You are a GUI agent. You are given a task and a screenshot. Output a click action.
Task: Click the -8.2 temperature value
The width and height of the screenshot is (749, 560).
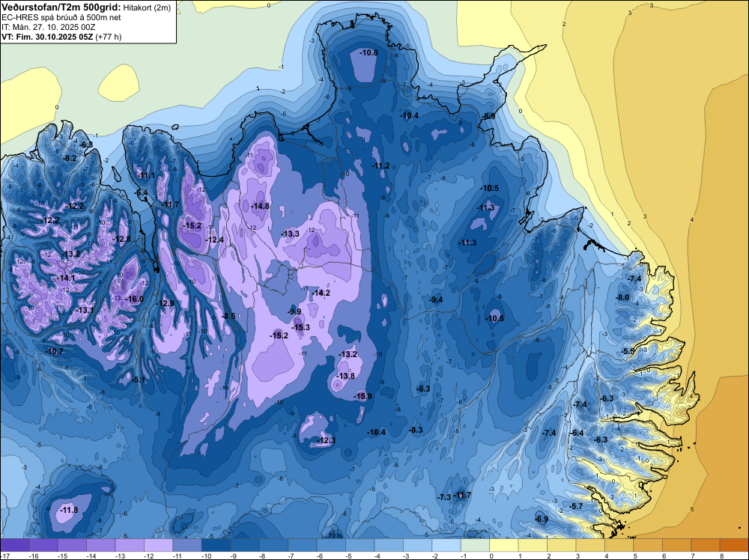tap(70, 158)
